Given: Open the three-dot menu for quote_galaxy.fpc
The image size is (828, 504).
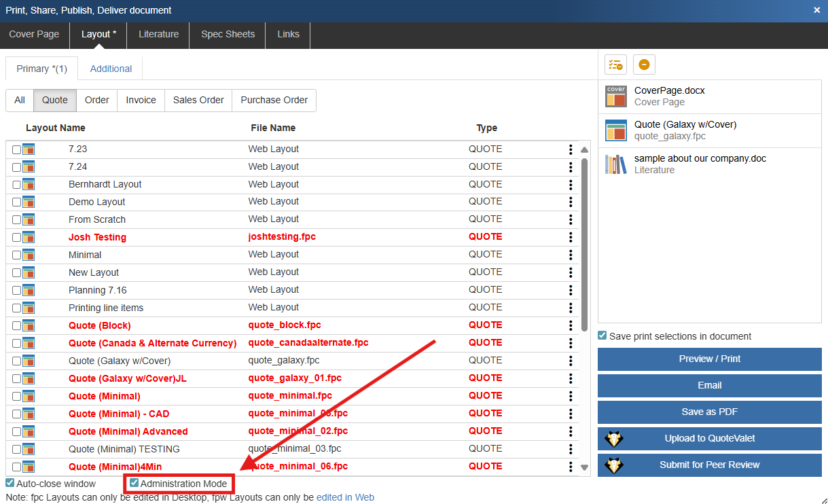Looking at the screenshot, I should click(x=571, y=361).
